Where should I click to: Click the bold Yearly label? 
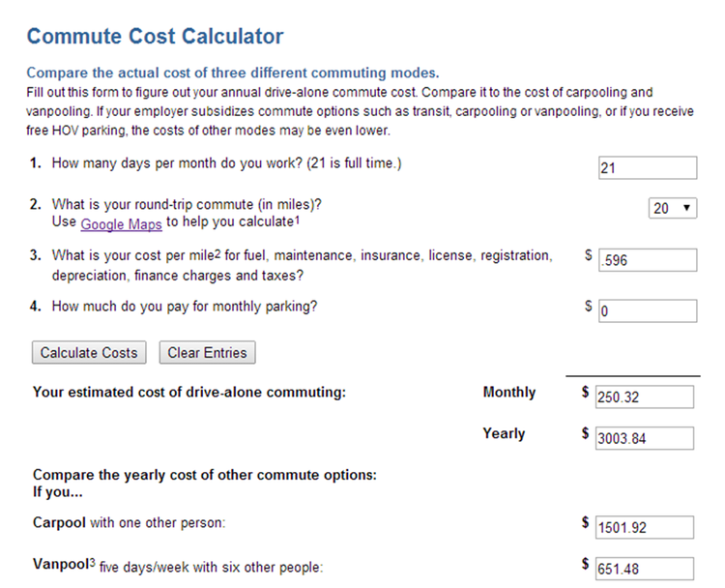(504, 433)
